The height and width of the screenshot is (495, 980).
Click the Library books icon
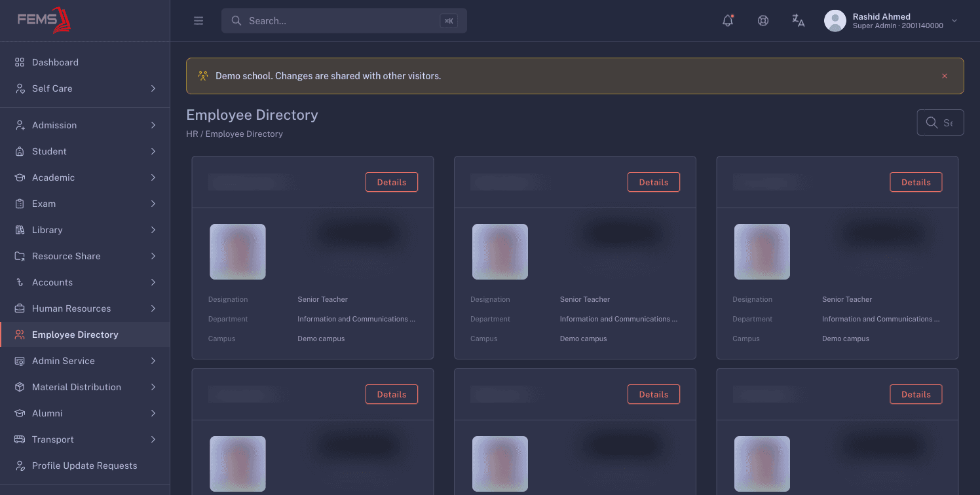click(20, 230)
